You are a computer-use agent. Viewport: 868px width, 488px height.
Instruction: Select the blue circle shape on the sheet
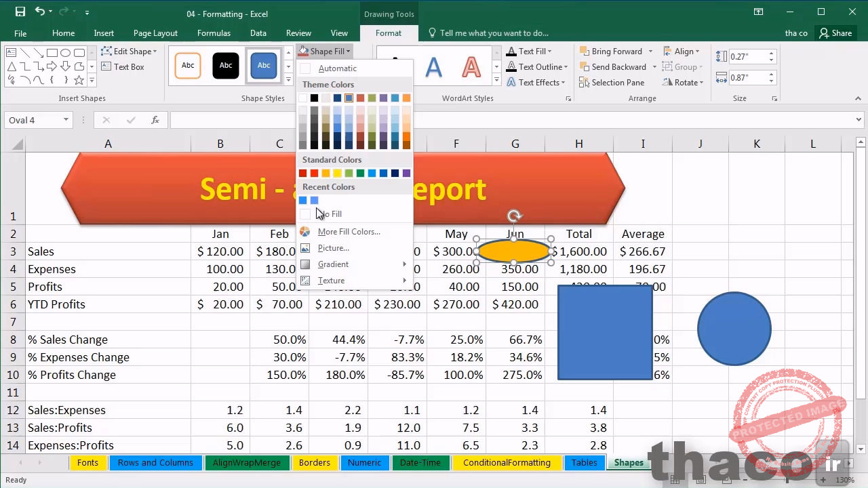(x=734, y=329)
